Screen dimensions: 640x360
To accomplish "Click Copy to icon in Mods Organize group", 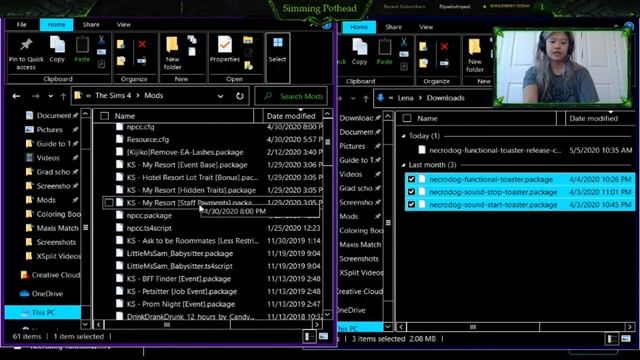I will point(121,61).
